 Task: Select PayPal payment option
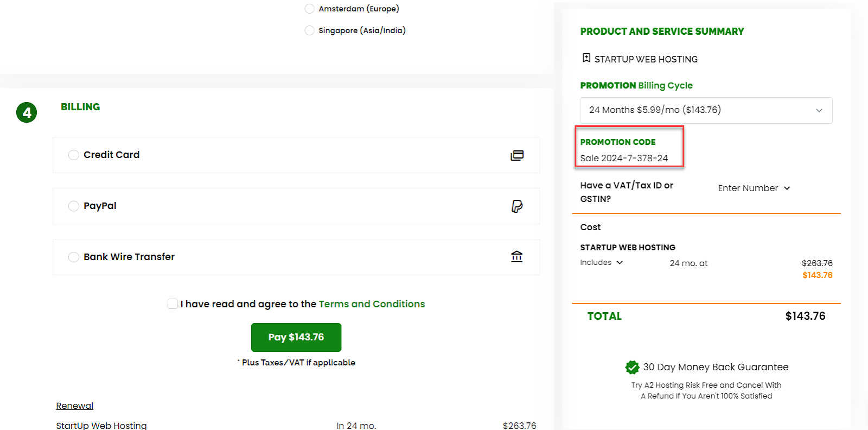coord(74,206)
